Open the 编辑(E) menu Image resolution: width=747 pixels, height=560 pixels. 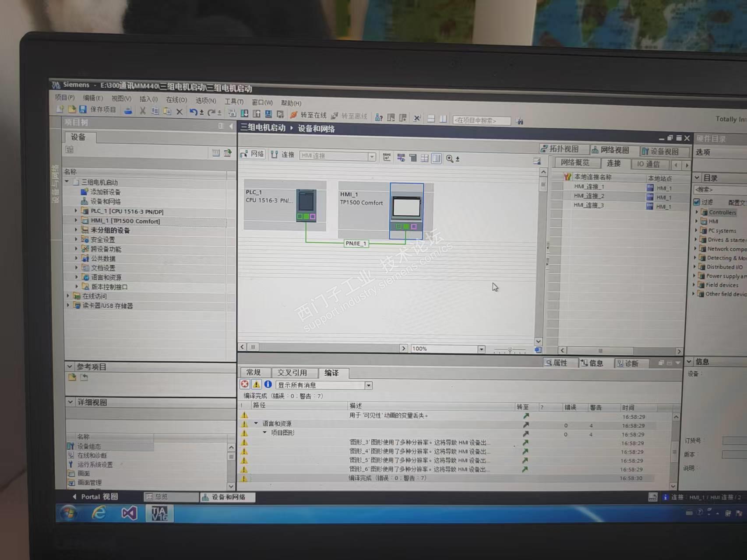93,98
